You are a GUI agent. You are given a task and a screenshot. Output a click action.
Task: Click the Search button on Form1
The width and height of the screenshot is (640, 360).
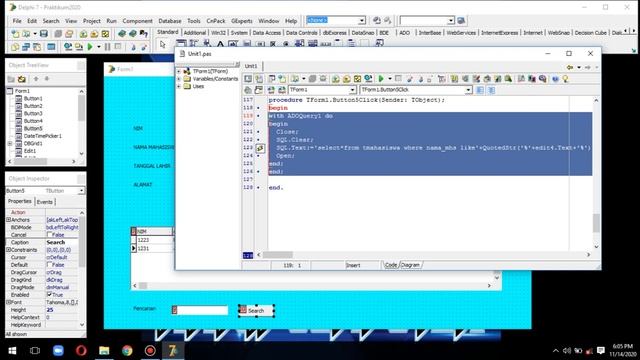(x=256, y=311)
